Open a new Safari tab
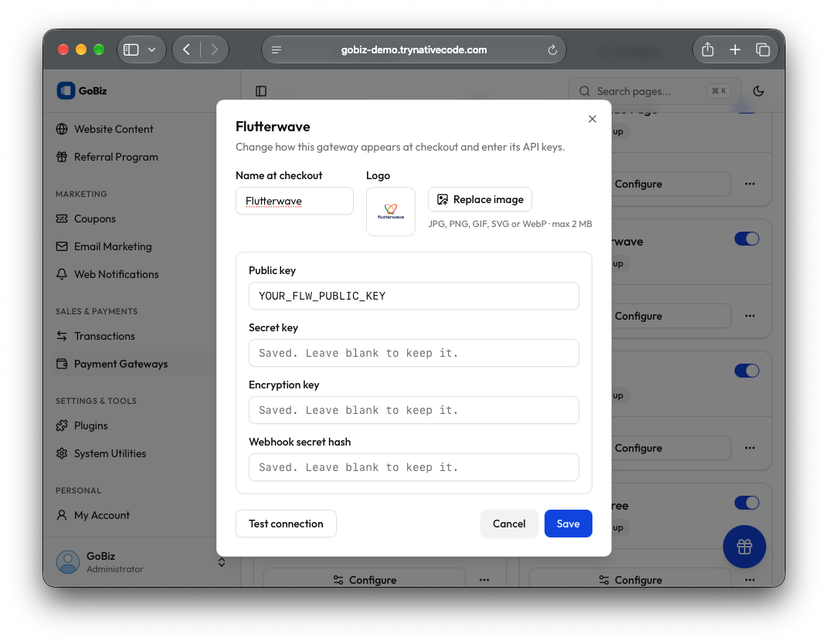Image resolution: width=828 pixels, height=644 pixels. 735,49
